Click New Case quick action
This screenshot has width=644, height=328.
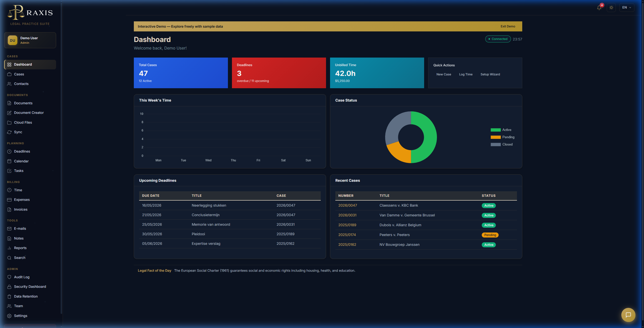(x=444, y=74)
